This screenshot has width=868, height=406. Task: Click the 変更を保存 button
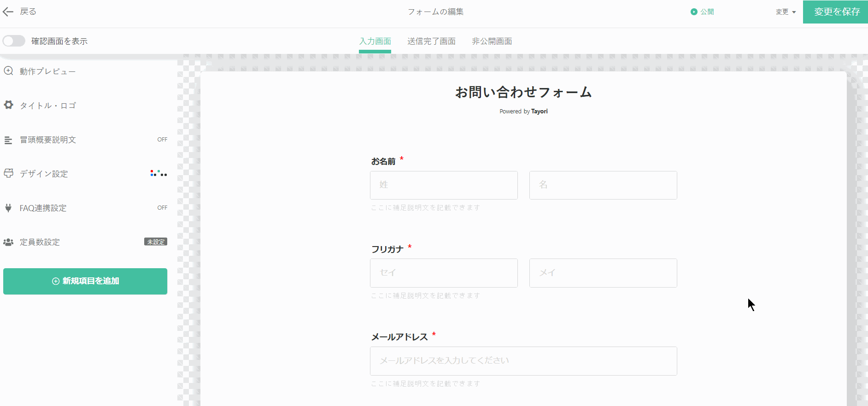tap(836, 12)
